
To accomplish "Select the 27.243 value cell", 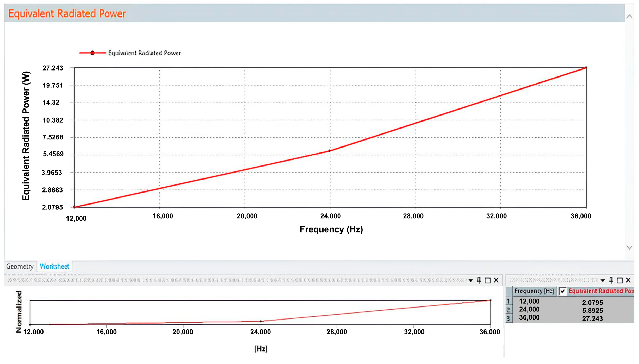I will (x=592, y=319).
